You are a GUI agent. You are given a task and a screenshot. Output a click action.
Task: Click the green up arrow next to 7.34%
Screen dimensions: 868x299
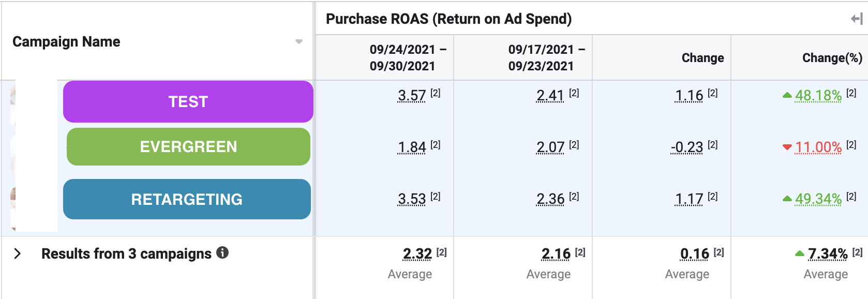(x=800, y=253)
